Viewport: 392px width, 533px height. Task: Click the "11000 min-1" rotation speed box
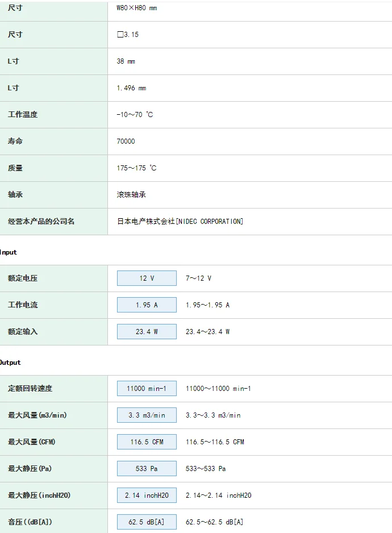coord(147,389)
